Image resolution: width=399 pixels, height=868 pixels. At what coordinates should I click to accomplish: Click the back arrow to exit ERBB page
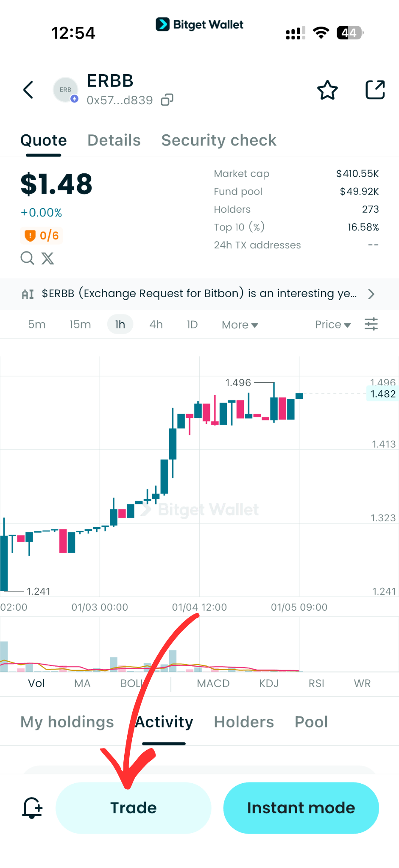(28, 90)
